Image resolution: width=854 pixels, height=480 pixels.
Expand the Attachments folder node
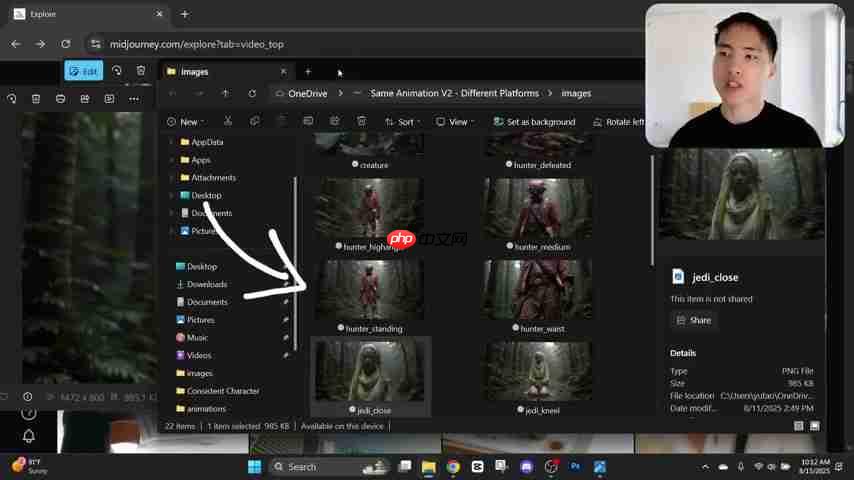tap(172, 178)
